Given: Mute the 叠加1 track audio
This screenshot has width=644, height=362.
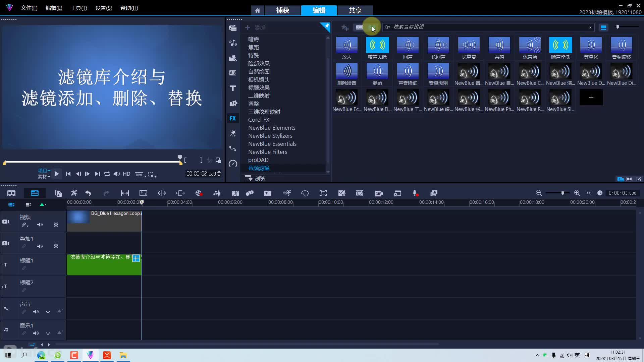Looking at the screenshot, I should click(40, 247).
